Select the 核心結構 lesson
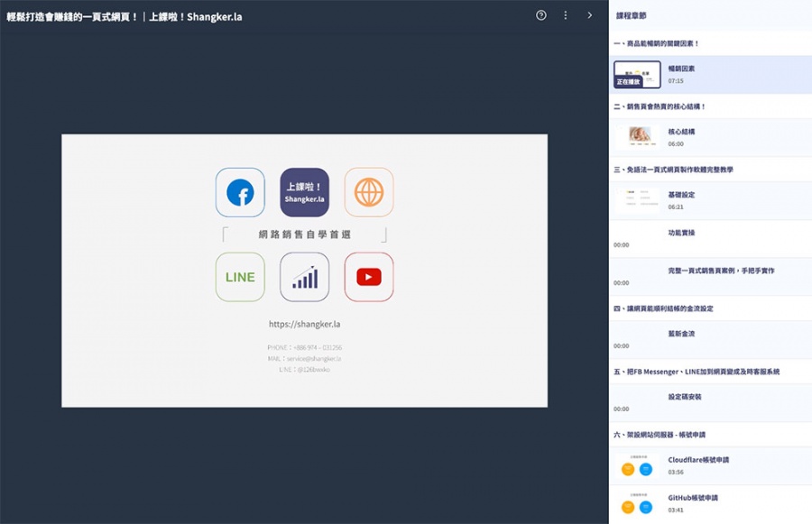812x524 pixels. 681,132
